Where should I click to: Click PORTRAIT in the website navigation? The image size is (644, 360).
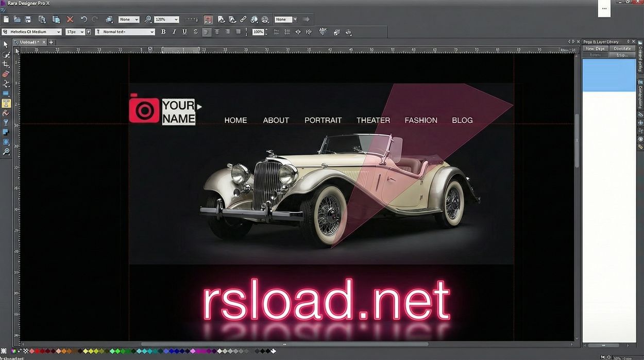(323, 120)
